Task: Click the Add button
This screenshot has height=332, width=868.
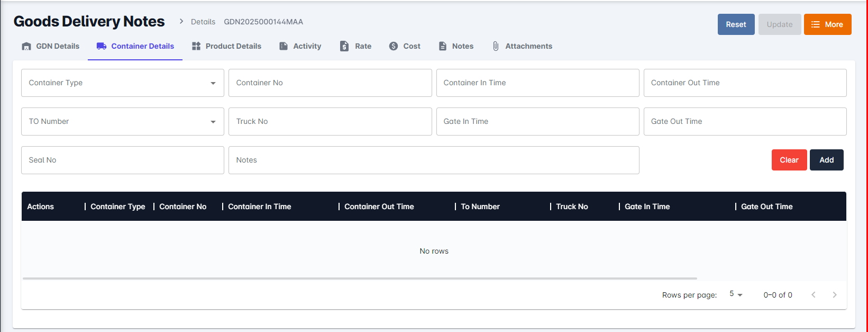Action: [826, 160]
